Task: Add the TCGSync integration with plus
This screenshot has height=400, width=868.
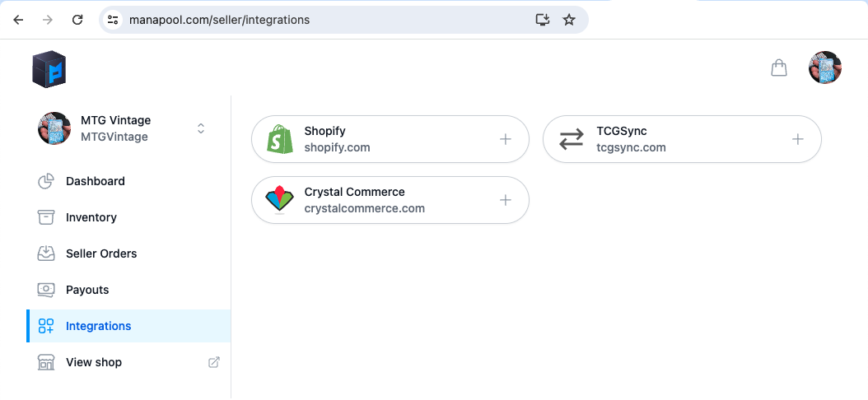Action: tap(798, 139)
